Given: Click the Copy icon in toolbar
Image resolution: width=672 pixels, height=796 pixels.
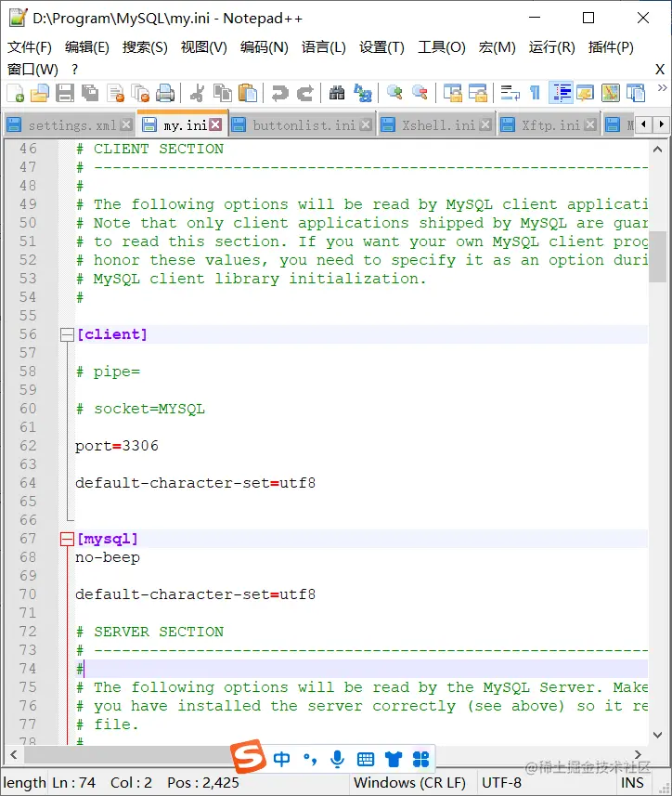Looking at the screenshot, I should pos(222,94).
